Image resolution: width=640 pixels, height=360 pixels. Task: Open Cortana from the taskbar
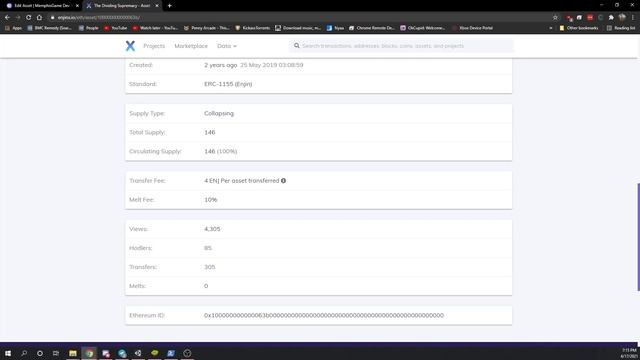[40, 353]
